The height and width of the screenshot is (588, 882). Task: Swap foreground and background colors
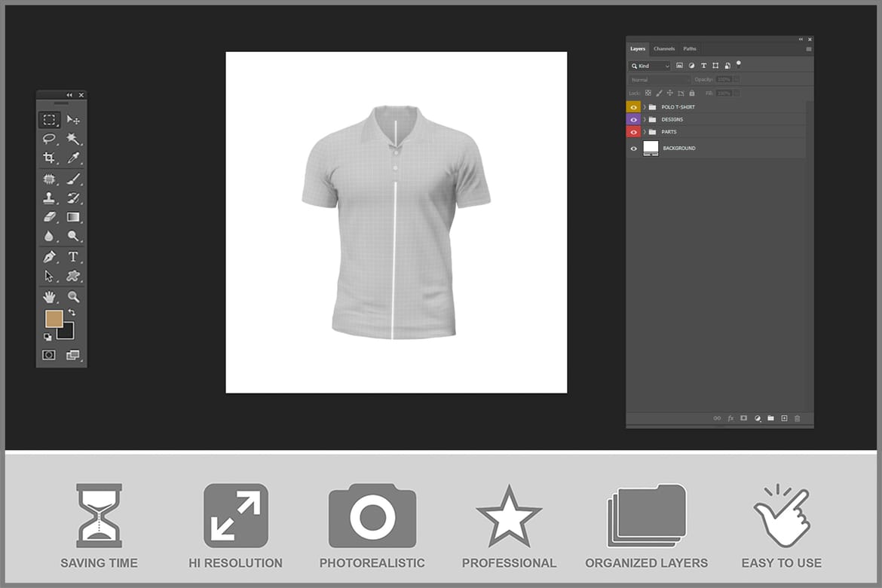coord(72,312)
